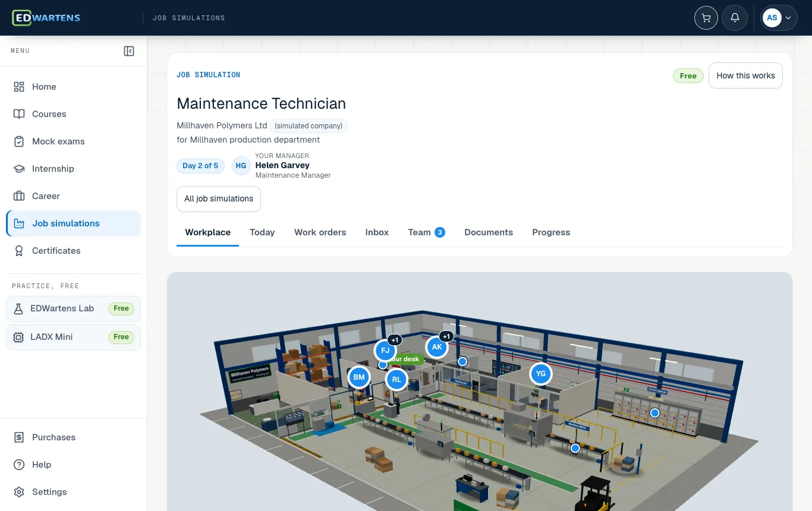Click the Helen Garvey manager name
Viewport: 812px width, 511px height.
[x=282, y=165]
